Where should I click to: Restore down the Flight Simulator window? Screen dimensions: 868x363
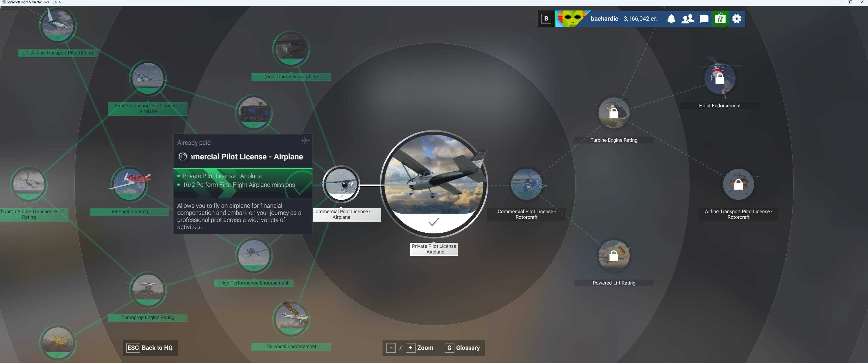point(850,2)
